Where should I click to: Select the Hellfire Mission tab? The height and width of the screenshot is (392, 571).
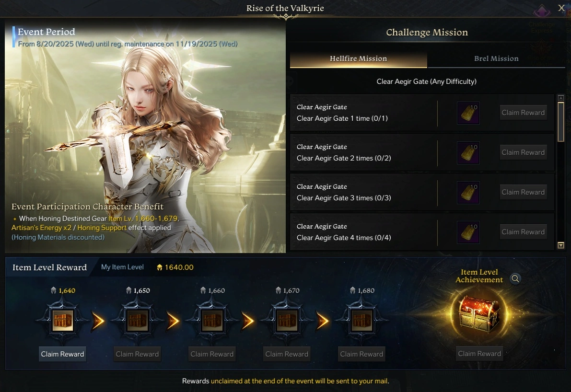358,58
